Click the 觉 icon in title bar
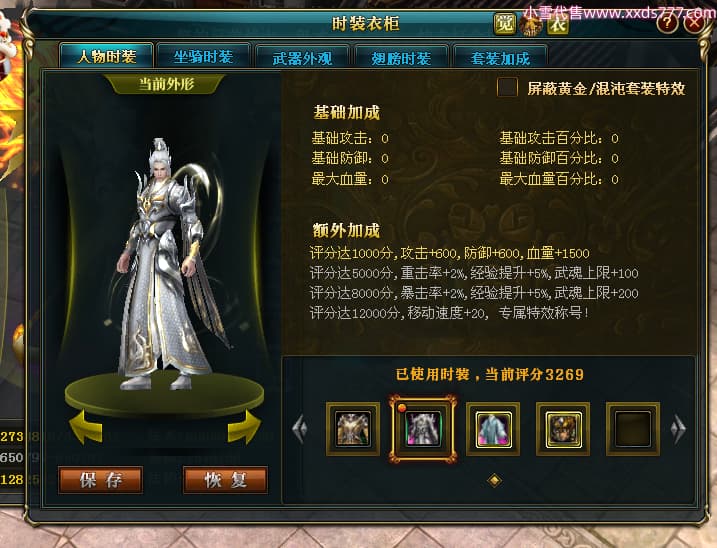This screenshot has width=717, height=548. (504, 24)
